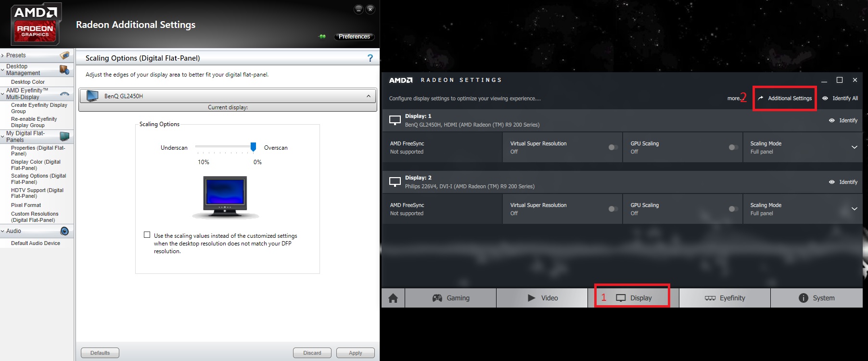This screenshot has height=361, width=868.
Task: Click the AMD Radeon Graphics logo
Action: pos(35,24)
